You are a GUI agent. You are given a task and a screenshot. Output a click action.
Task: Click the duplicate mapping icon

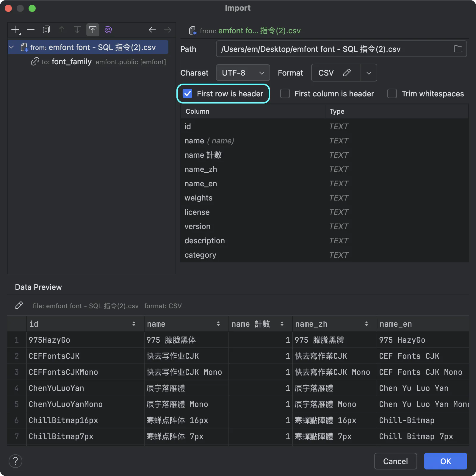46,30
